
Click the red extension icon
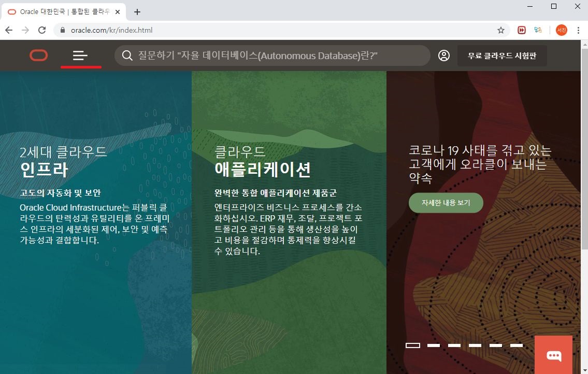521,30
